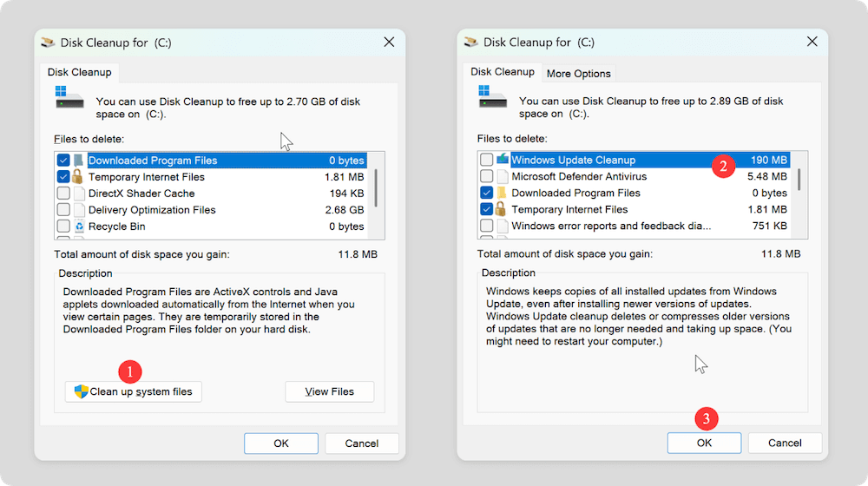Select Temporary Internet Files text in left list
The image size is (868, 486).
click(147, 177)
